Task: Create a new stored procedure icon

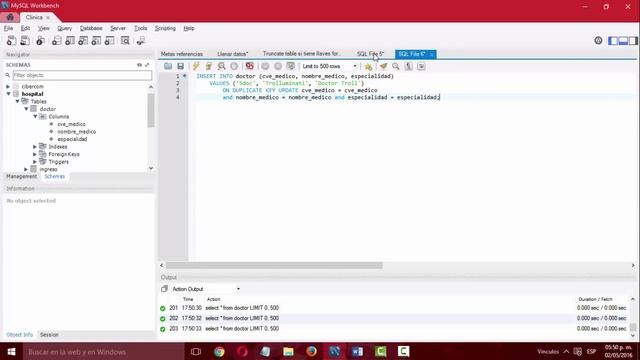Action: coord(96,40)
